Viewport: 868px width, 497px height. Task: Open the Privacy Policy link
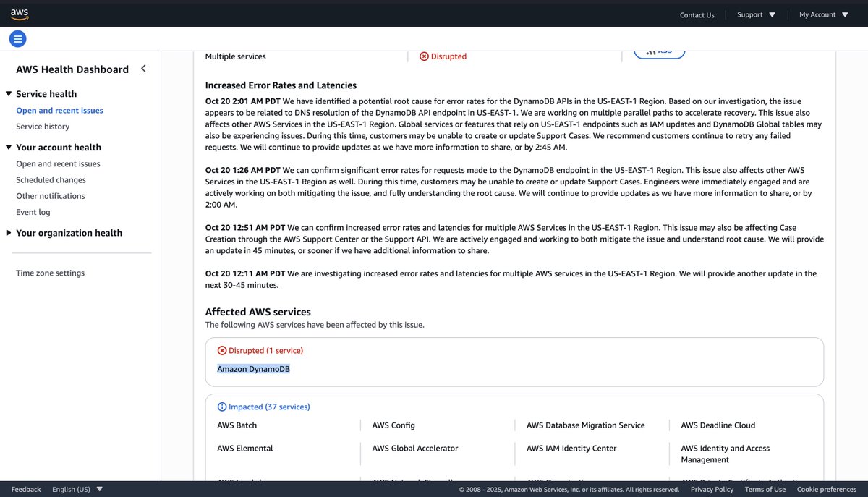(712, 490)
